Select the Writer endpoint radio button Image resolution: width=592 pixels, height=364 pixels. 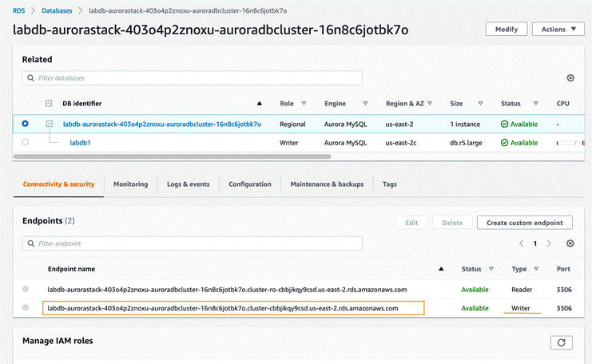coord(26,307)
